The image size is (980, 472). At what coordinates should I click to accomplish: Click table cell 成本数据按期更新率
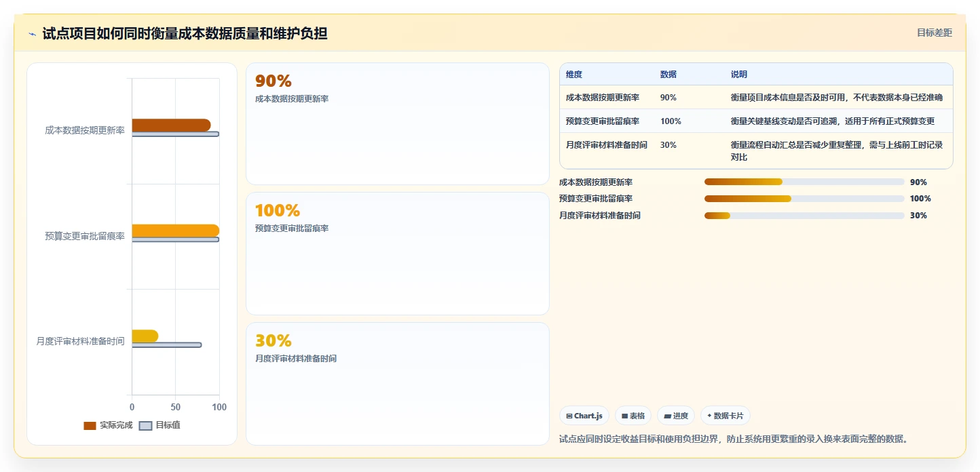[x=603, y=98]
